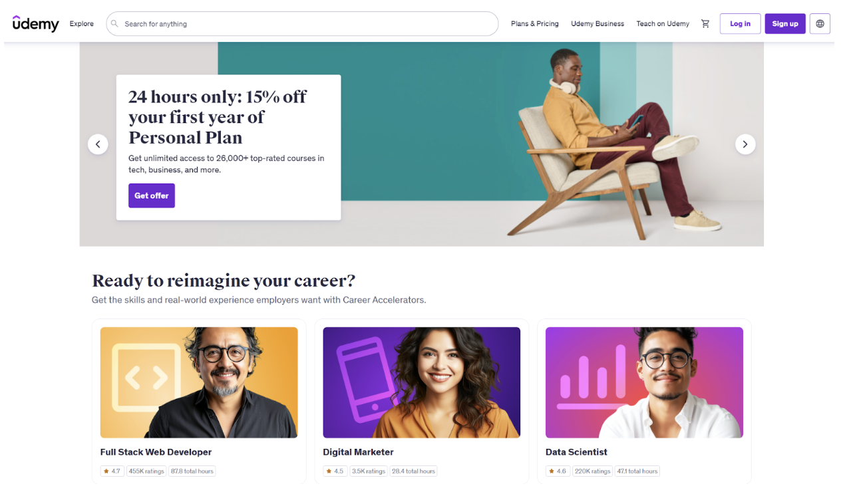Image resolution: width=849 pixels, height=504 pixels.
Task: Click the search magnifier icon
Action: [114, 24]
